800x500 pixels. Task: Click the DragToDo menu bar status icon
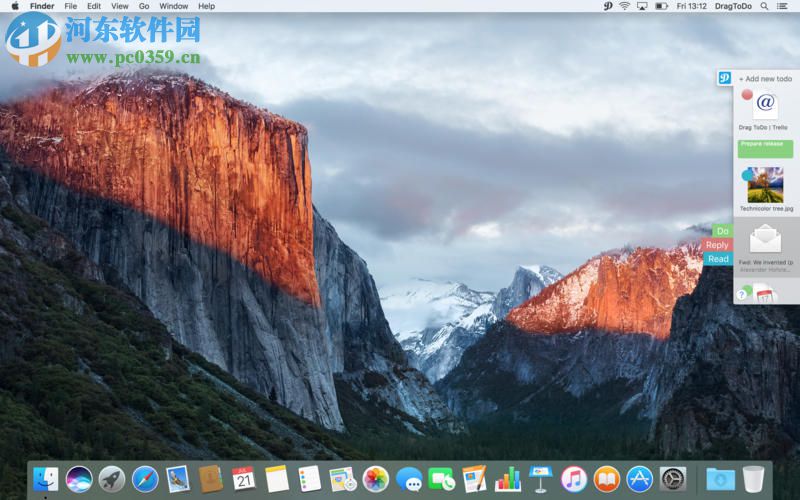pyautogui.click(x=608, y=6)
